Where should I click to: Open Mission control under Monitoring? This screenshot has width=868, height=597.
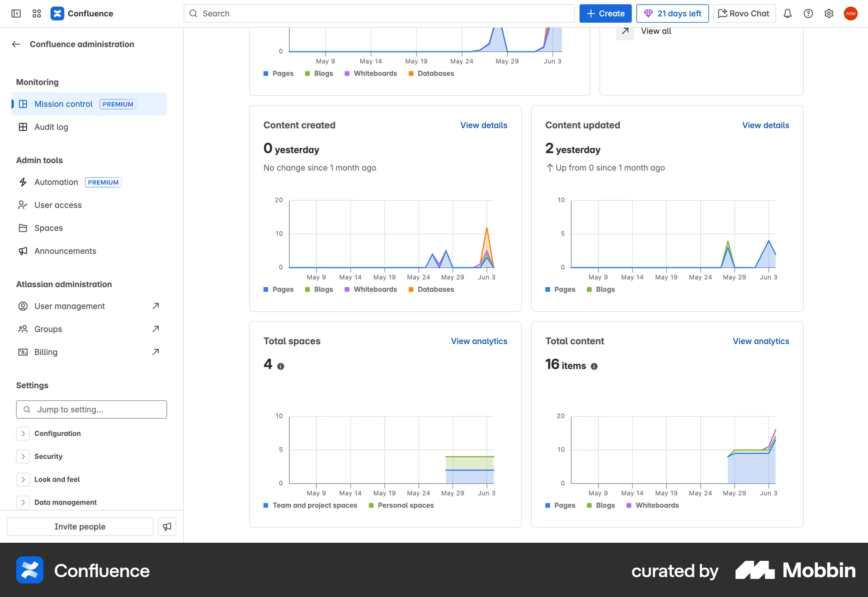click(x=63, y=104)
